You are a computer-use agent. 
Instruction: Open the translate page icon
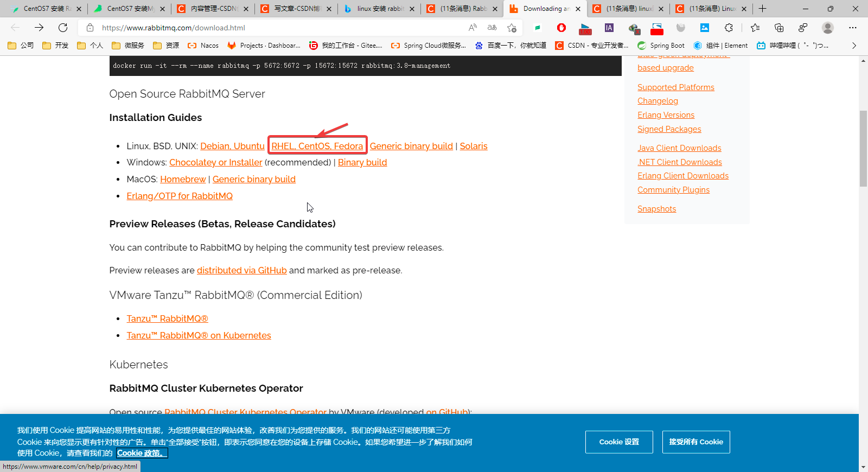[x=492, y=28]
